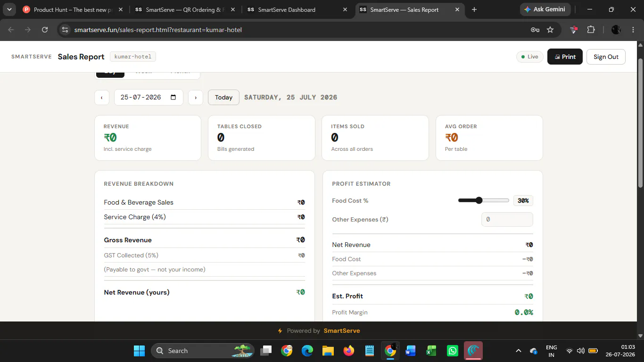Bookmark this page with the star
This screenshot has width=644, height=362.
pyautogui.click(x=550, y=30)
